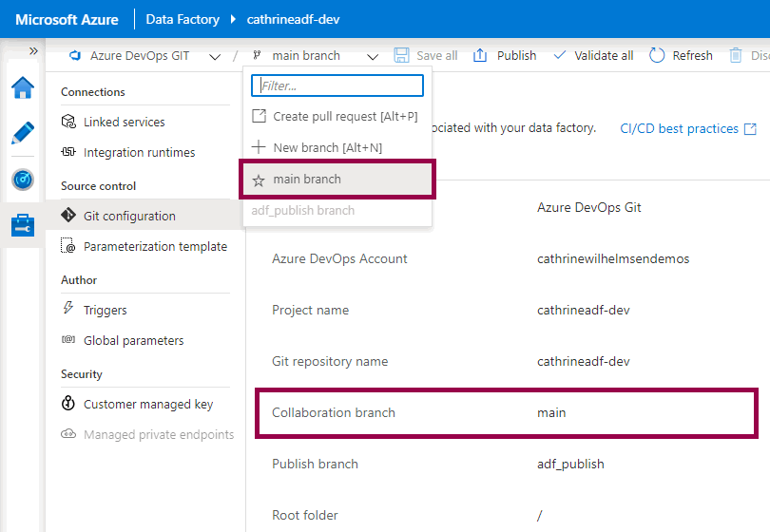Expand the left navigation double-chevron
This screenshot has height=532, width=770.
[x=33, y=51]
